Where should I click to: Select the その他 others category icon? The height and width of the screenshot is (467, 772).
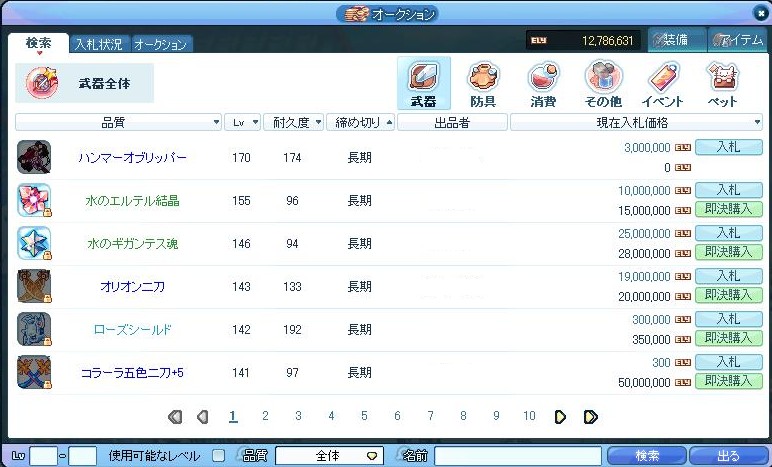coord(603,83)
